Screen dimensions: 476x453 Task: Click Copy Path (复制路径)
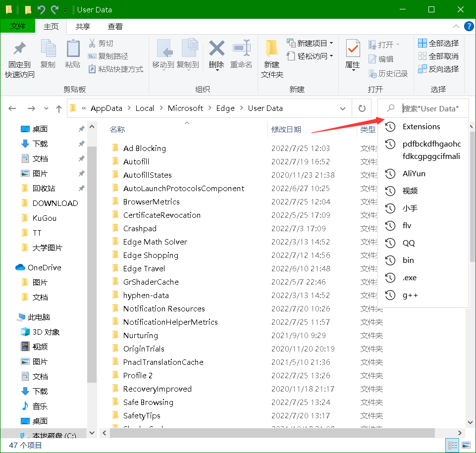tap(108, 56)
